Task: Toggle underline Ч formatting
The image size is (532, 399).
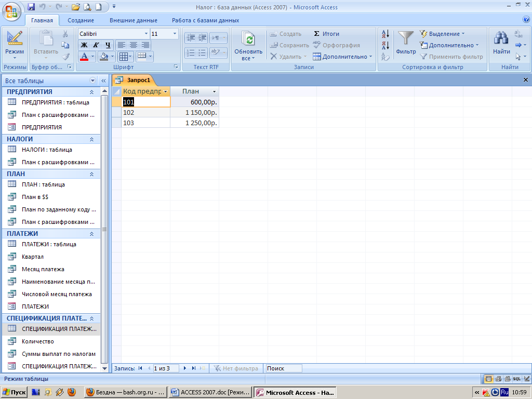Action: (108, 45)
